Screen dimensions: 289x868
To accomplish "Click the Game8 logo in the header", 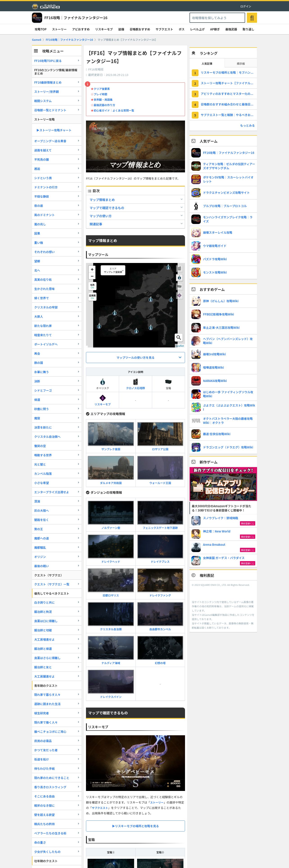I will 46,6.
